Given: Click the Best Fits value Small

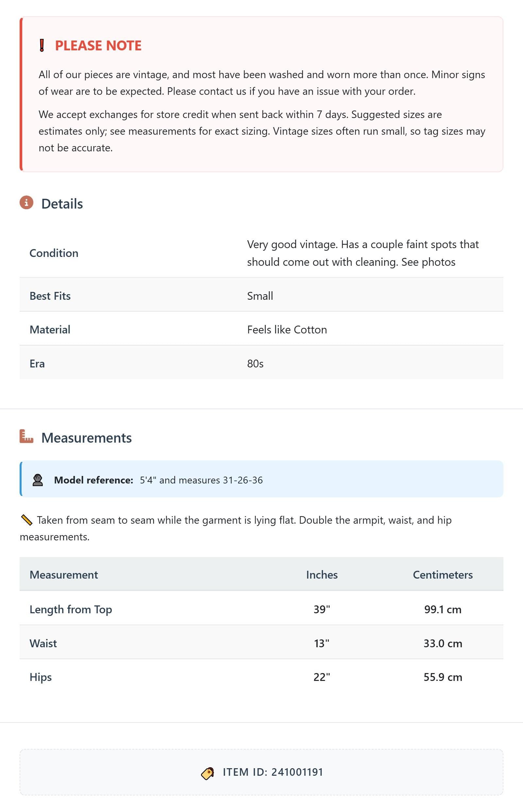Looking at the screenshot, I should [x=260, y=296].
